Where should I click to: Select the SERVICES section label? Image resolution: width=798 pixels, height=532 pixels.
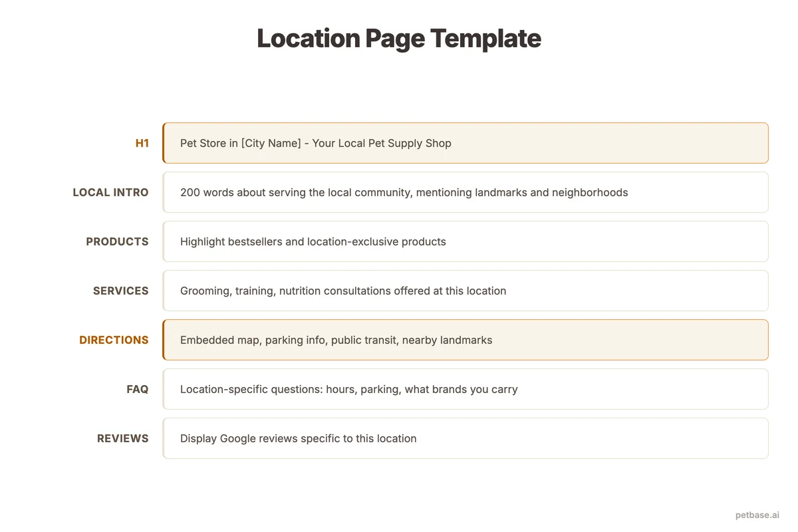click(121, 291)
